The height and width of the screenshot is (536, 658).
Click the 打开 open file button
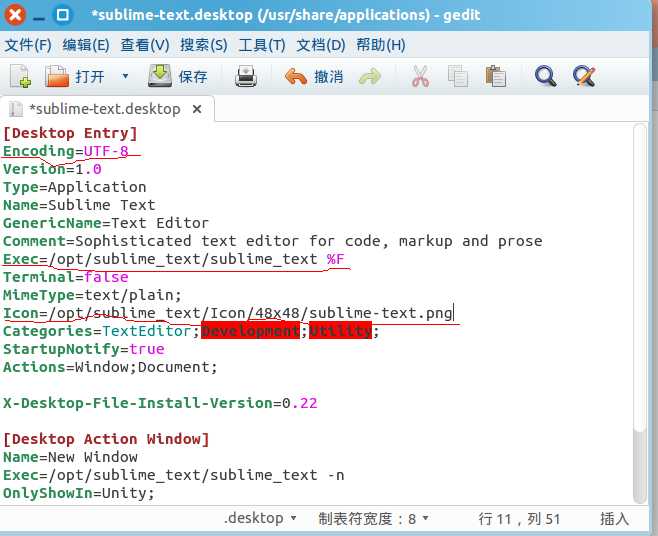coord(75,76)
